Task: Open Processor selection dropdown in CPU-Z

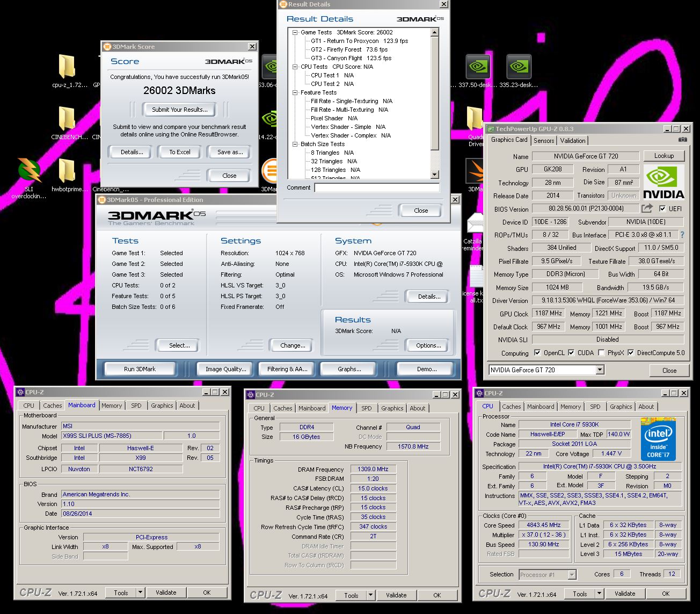Action: (x=572, y=575)
